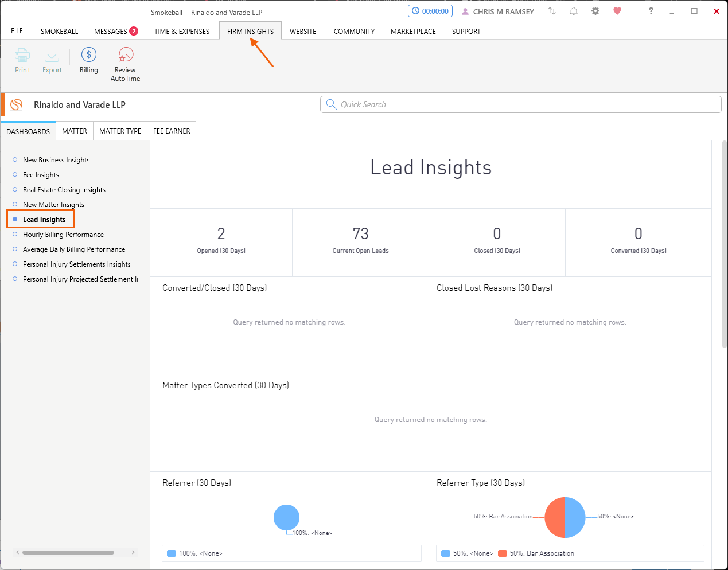Click the blue Referrer pie chart
This screenshot has height=570, width=728.
286,517
